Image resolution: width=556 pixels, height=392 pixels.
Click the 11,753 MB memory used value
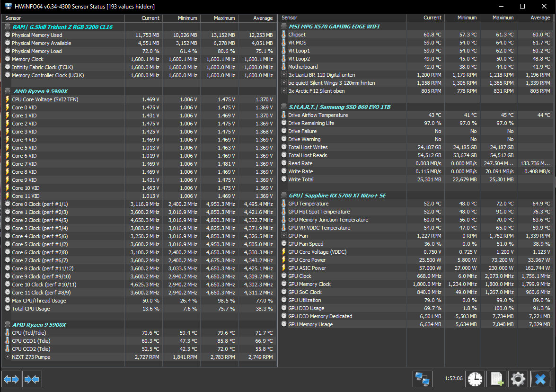147,35
